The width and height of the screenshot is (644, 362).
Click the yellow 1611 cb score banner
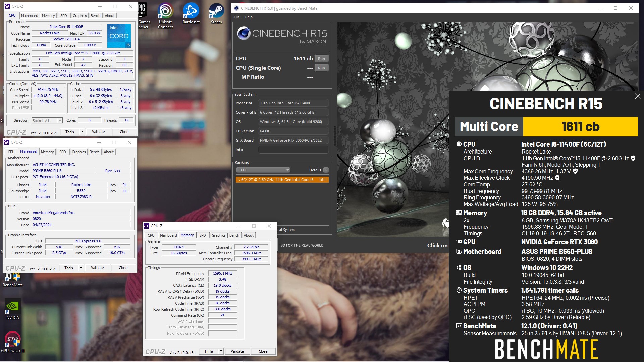pos(580,127)
